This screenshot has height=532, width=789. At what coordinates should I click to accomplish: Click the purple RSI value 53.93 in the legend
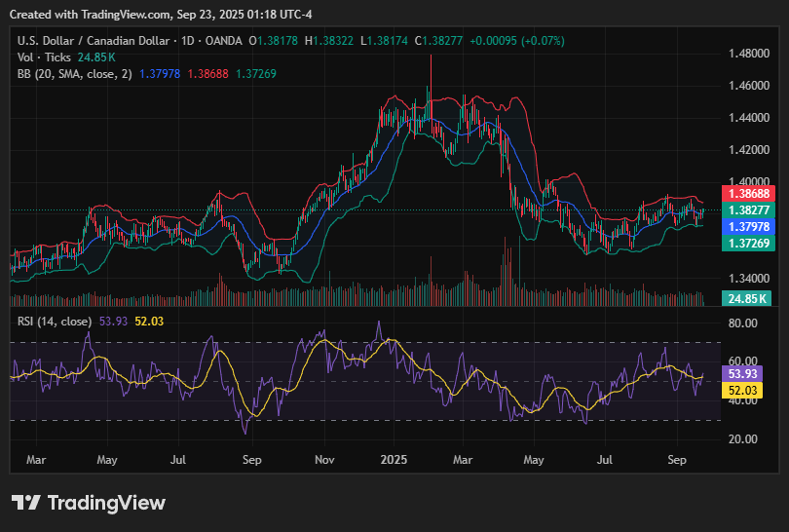[113, 322]
